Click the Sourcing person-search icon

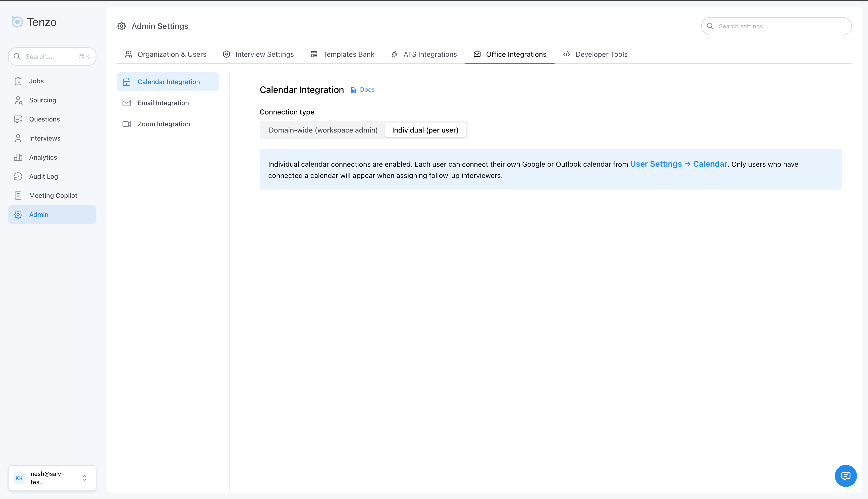[18, 100]
